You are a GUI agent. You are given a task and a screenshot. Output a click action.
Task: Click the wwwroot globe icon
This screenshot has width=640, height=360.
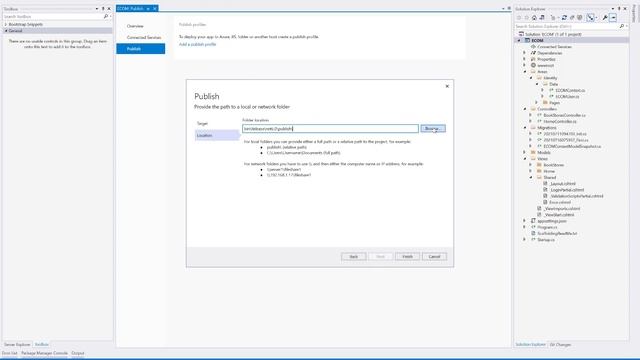[533, 65]
